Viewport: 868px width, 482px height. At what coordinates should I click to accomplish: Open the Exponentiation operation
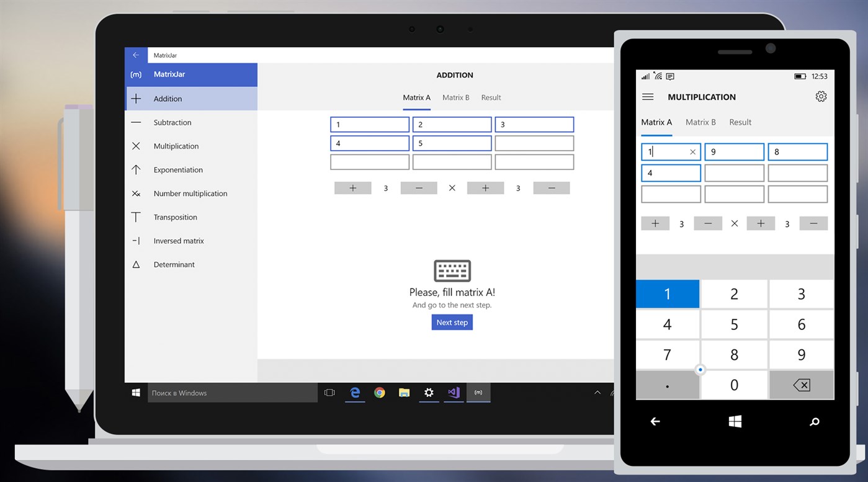tap(178, 169)
